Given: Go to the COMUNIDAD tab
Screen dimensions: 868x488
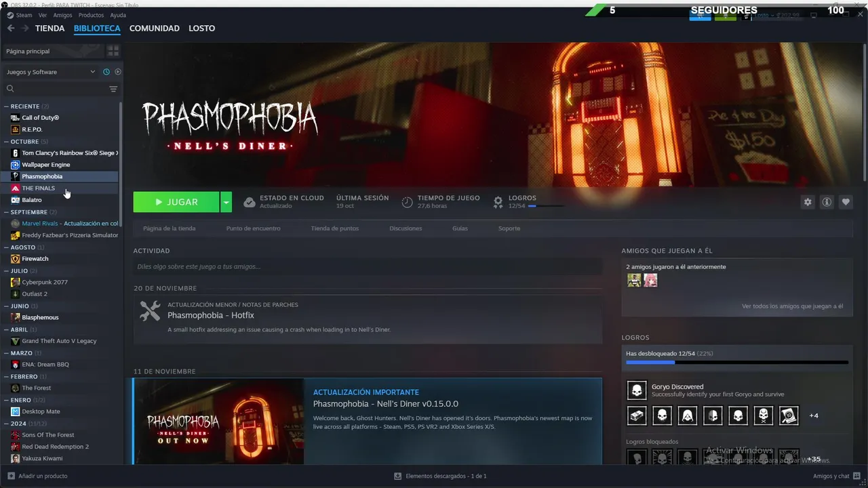Looking at the screenshot, I should 155,28.
